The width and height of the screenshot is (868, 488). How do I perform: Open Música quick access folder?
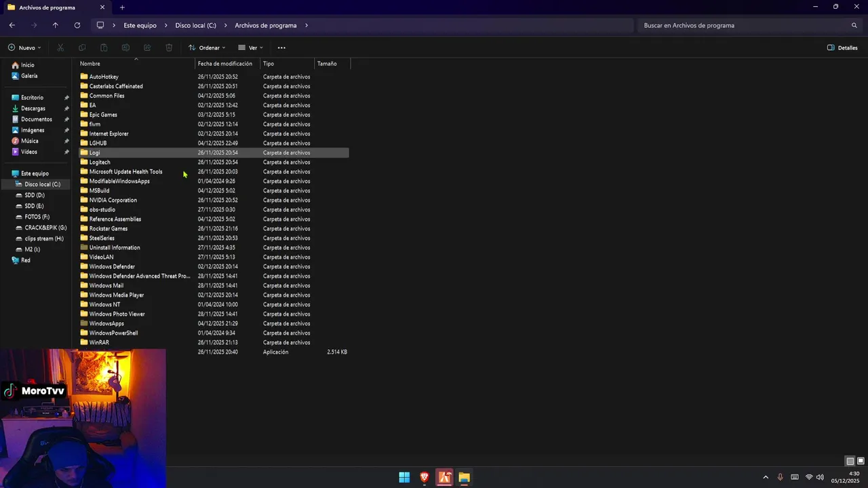click(29, 141)
